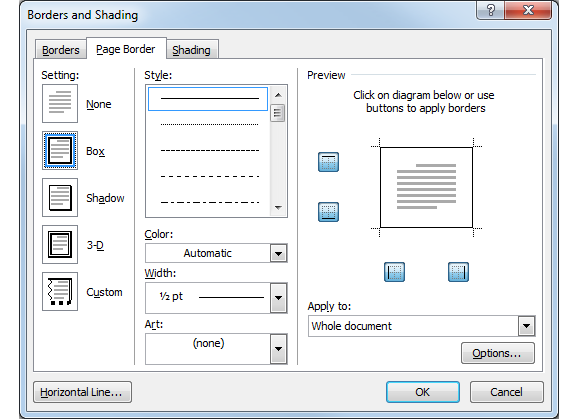Pick the Shadow border setting icon

pyautogui.click(x=60, y=197)
